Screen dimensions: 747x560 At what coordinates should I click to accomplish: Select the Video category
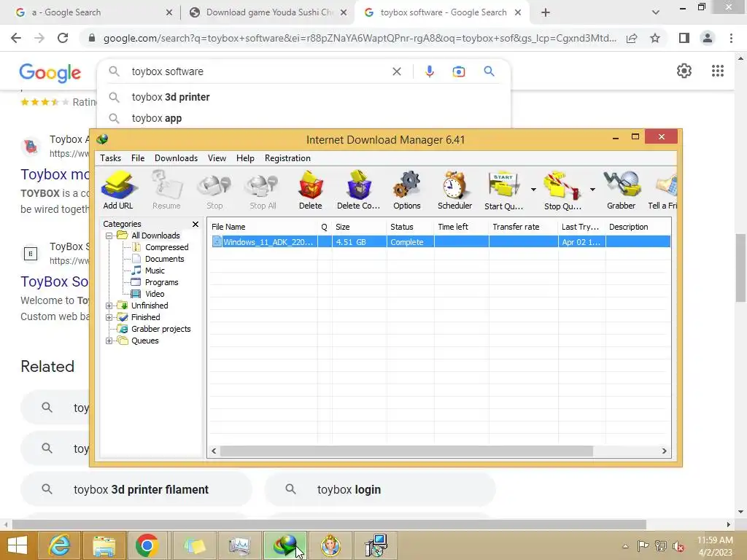[155, 294]
